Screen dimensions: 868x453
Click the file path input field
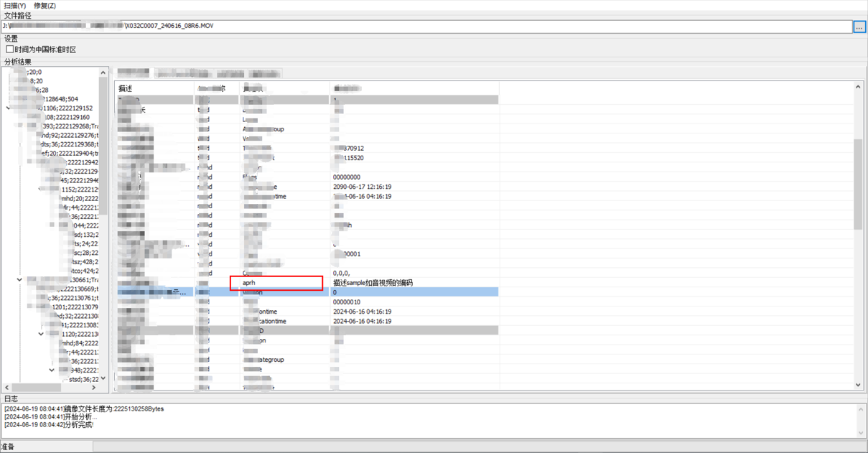click(x=431, y=27)
